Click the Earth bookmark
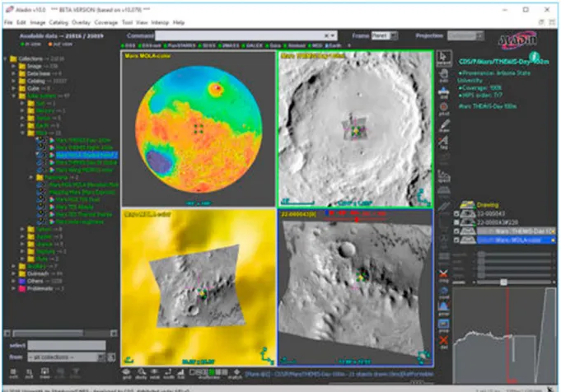The image size is (561, 392). [x=333, y=45]
